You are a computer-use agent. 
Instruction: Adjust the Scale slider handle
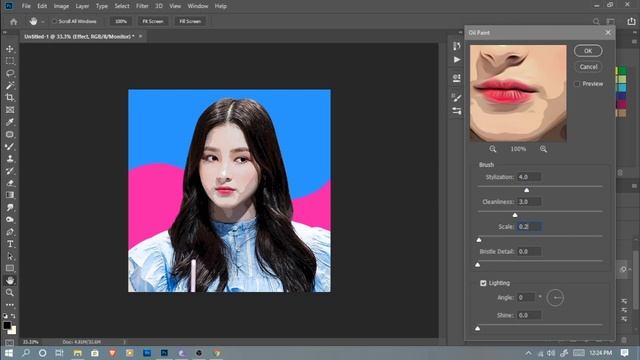[x=479, y=240]
